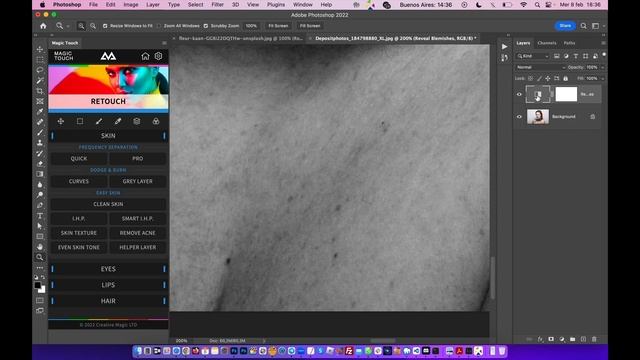Click the Fit Screen button
The height and width of the screenshot is (360, 640).
point(278,26)
